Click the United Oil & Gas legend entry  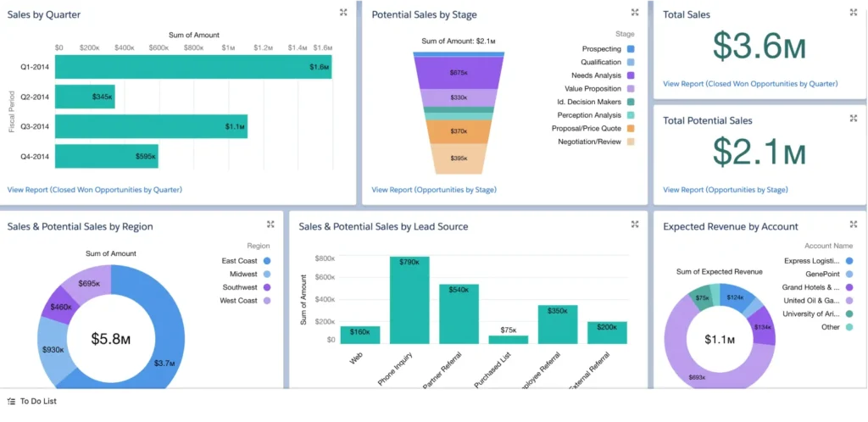(811, 300)
